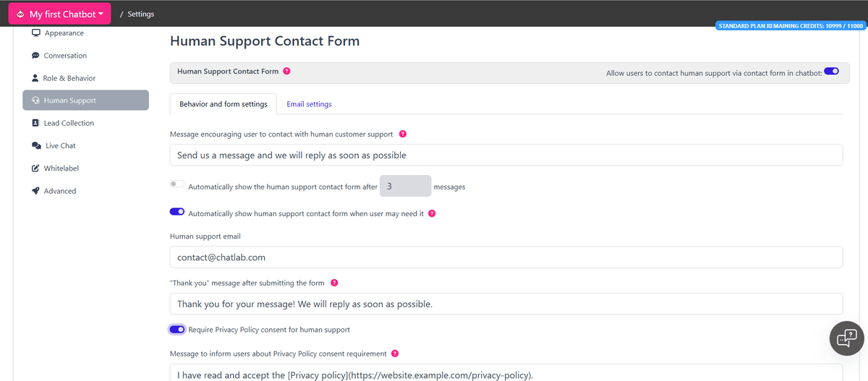Click help icon beside Privacy Policy consent message label
The image size is (868, 381).
(x=395, y=354)
